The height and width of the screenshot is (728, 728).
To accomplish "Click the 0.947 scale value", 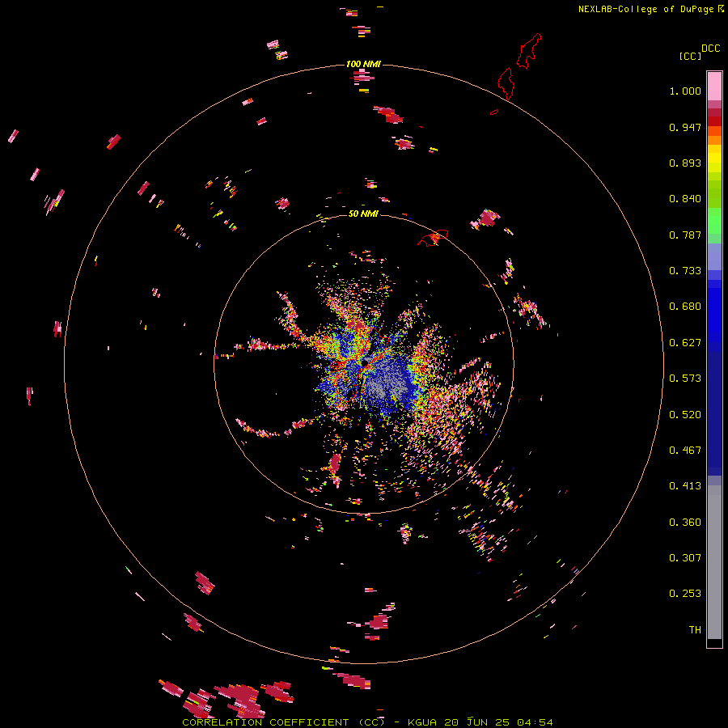I will pos(685,127).
